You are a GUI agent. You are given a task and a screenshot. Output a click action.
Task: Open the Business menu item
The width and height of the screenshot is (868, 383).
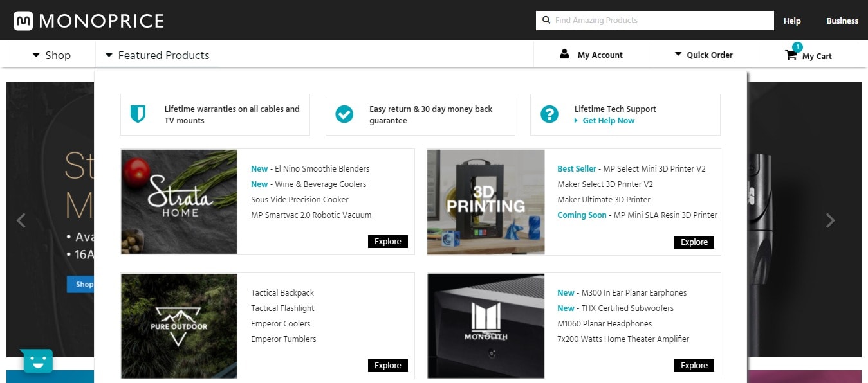click(x=842, y=21)
